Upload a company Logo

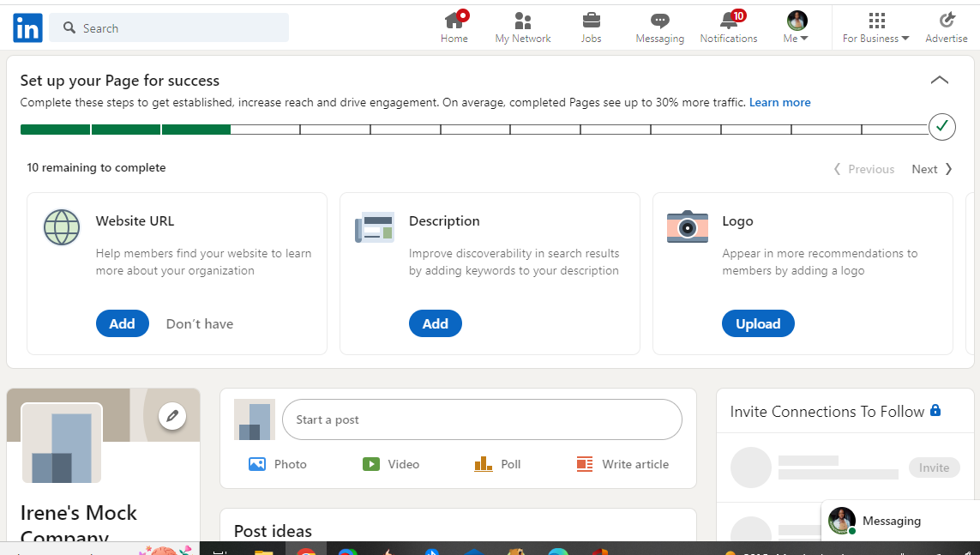pyautogui.click(x=758, y=323)
